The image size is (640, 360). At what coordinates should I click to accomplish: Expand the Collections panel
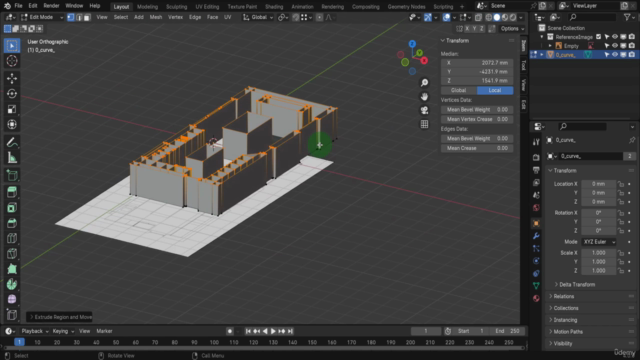(564, 308)
